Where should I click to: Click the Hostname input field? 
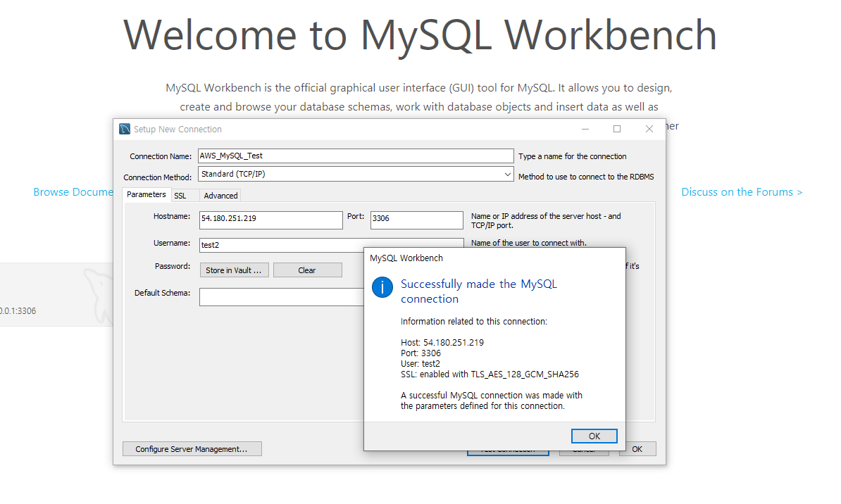271,220
